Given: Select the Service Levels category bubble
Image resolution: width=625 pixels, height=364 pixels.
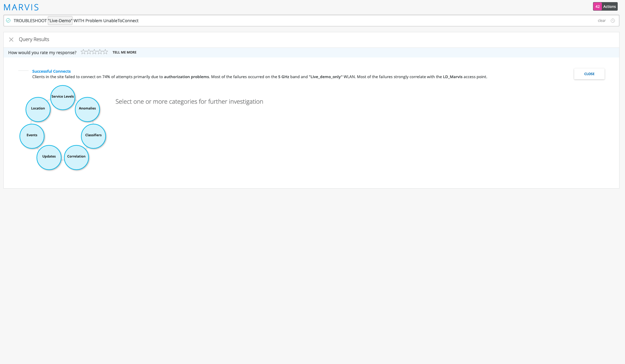Looking at the screenshot, I should (63, 97).
